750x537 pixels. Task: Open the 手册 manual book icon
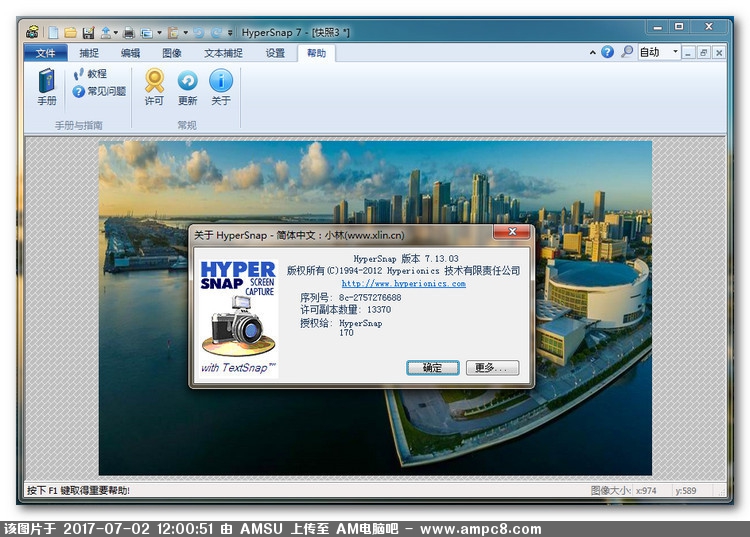tap(47, 87)
